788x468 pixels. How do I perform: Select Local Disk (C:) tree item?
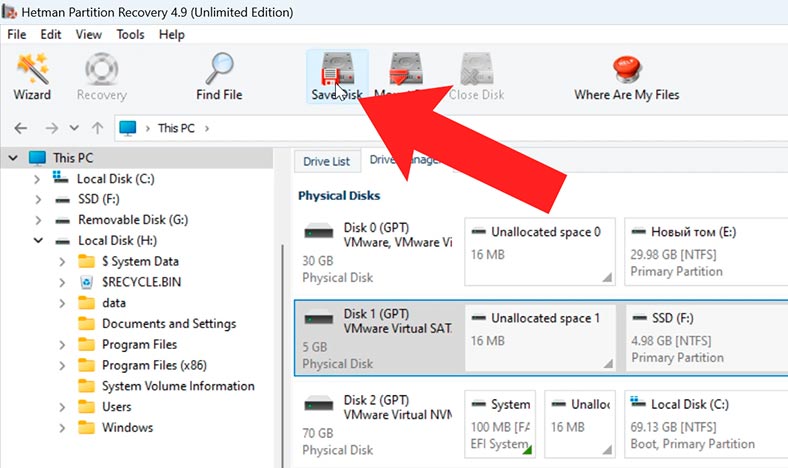(116, 179)
